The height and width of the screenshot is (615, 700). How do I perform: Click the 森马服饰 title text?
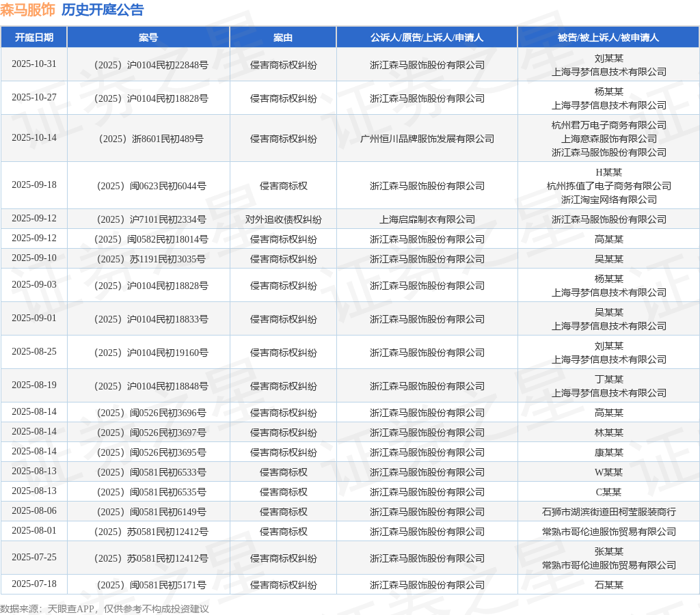tap(27, 10)
